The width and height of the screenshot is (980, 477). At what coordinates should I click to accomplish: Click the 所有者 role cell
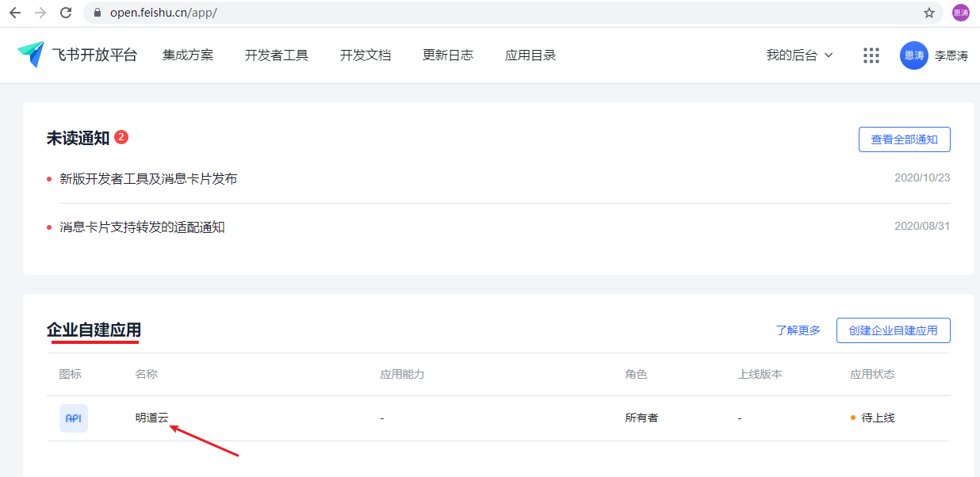coord(641,418)
